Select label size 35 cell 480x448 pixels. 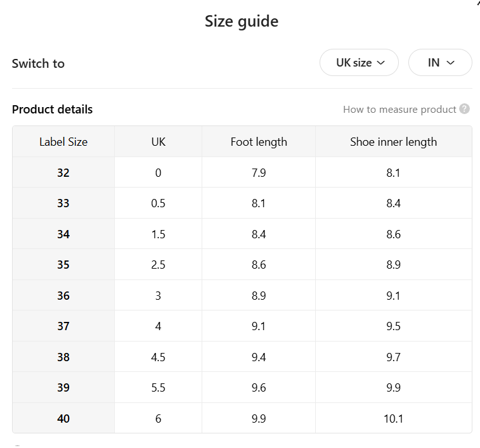click(x=63, y=264)
